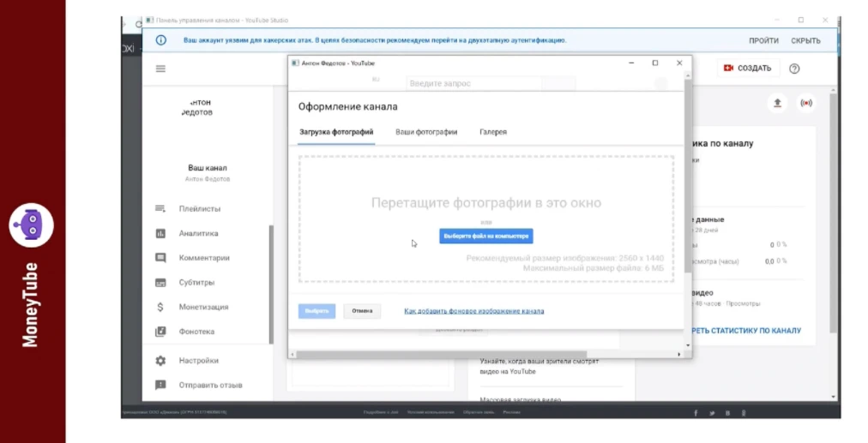Screen dimensions: 868x443
Task: Click the sidebar scrollbar in Studio
Action: [271, 284]
